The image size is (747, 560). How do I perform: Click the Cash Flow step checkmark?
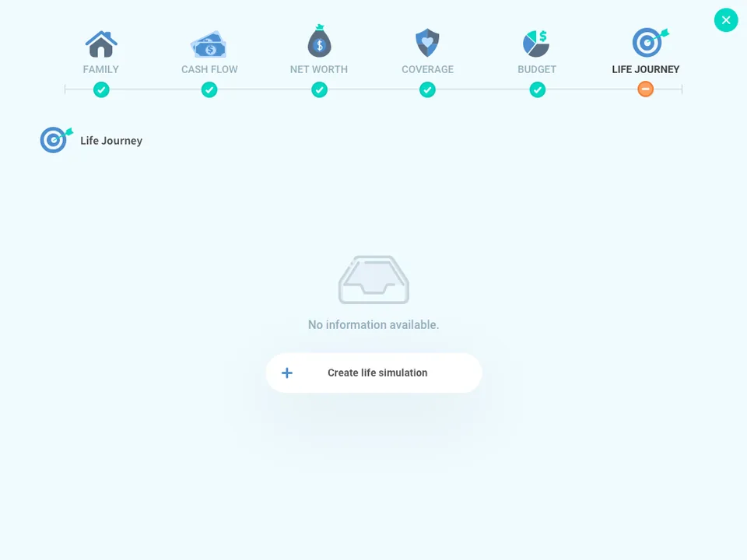[209, 89]
